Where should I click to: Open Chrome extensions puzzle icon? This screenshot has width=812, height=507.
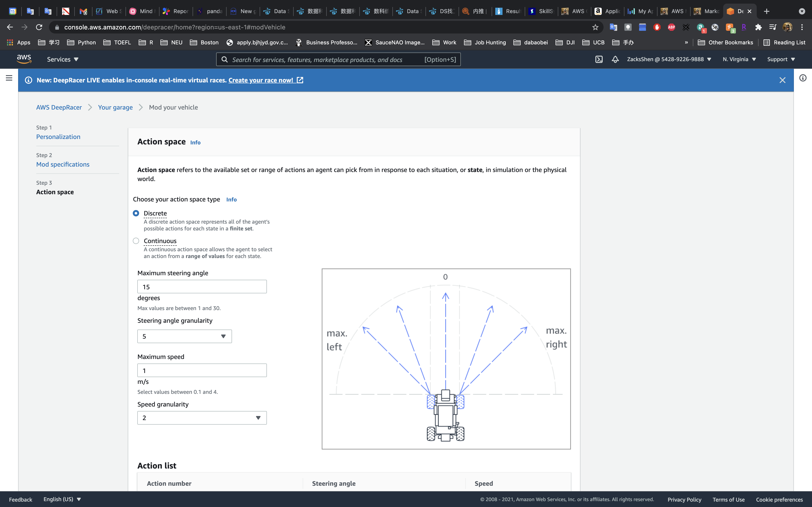click(758, 27)
